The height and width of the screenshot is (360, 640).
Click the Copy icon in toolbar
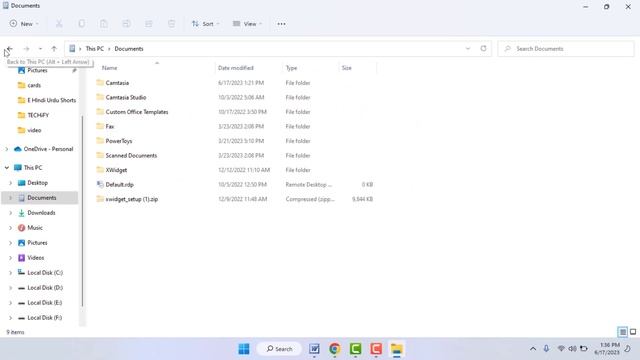tap(82, 24)
